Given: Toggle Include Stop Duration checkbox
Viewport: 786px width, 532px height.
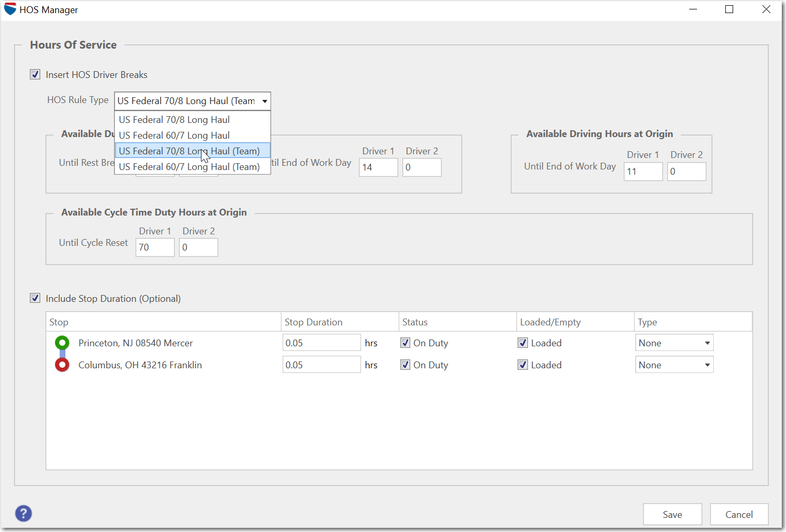Looking at the screenshot, I should [35, 298].
